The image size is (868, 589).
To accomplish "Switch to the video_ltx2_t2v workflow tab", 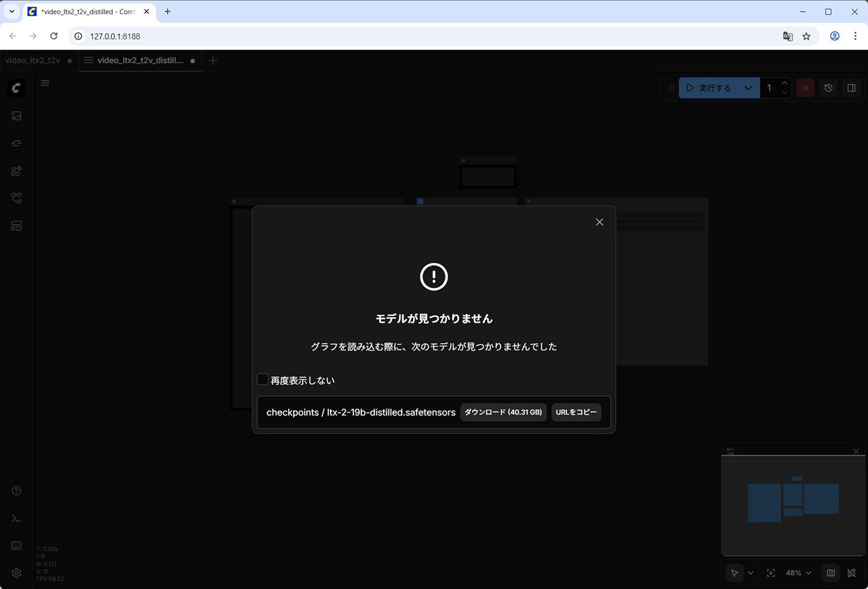I will 33,60.
